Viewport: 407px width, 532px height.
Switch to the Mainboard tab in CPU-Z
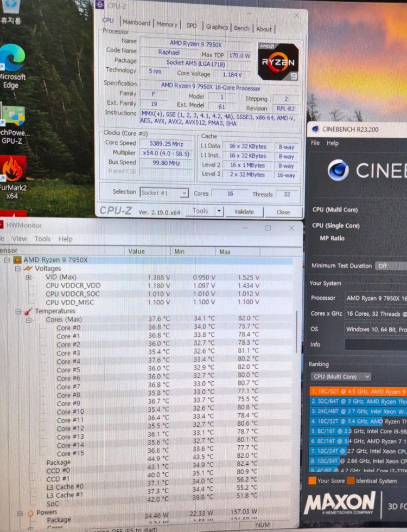pos(136,23)
